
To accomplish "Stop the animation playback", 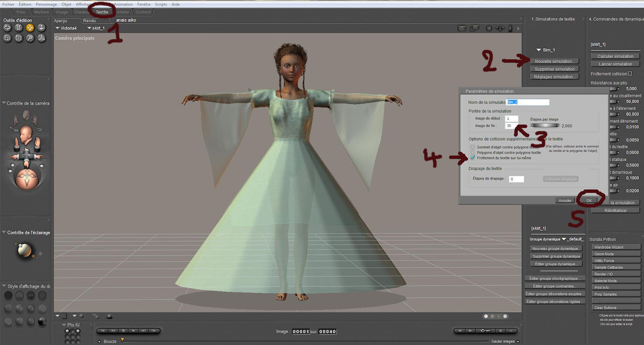I will pyautogui.click(x=123, y=331).
